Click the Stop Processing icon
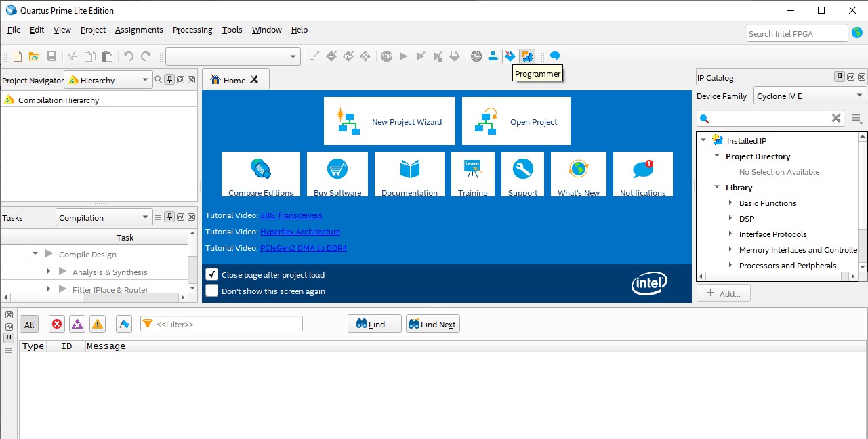868x439 pixels. coord(386,56)
